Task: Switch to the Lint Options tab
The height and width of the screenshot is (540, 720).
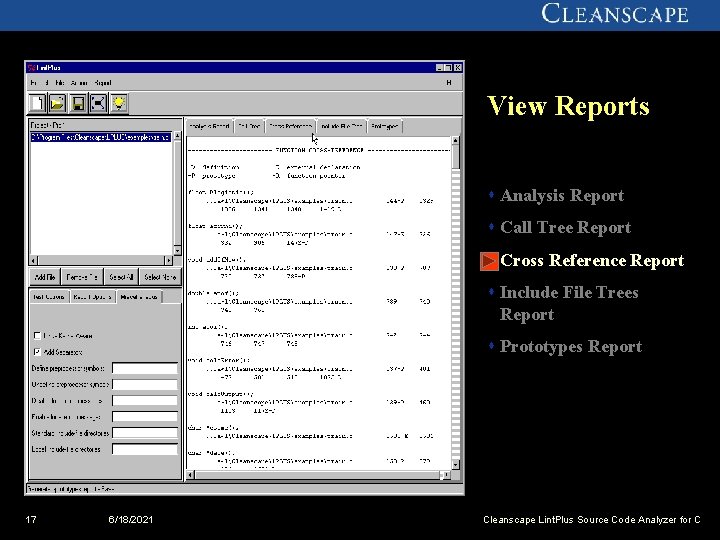Action: 49,297
